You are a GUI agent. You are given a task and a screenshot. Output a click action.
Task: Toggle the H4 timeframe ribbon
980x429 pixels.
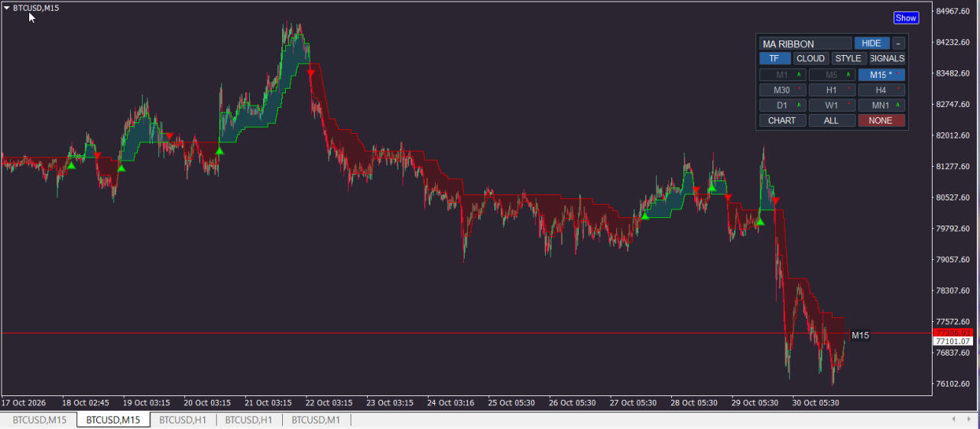(x=881, y=90)
